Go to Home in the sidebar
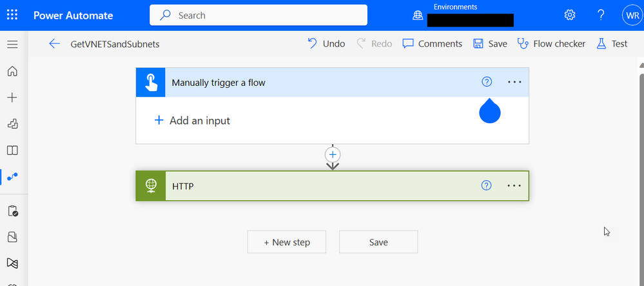644x286 pixels. (12, 71)
